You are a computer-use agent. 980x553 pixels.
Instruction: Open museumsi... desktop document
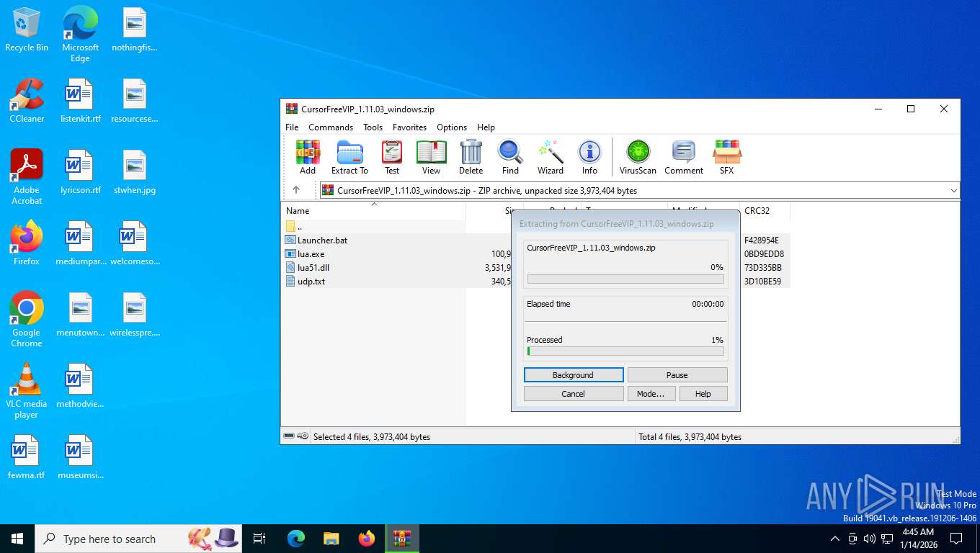pos(80,457)
